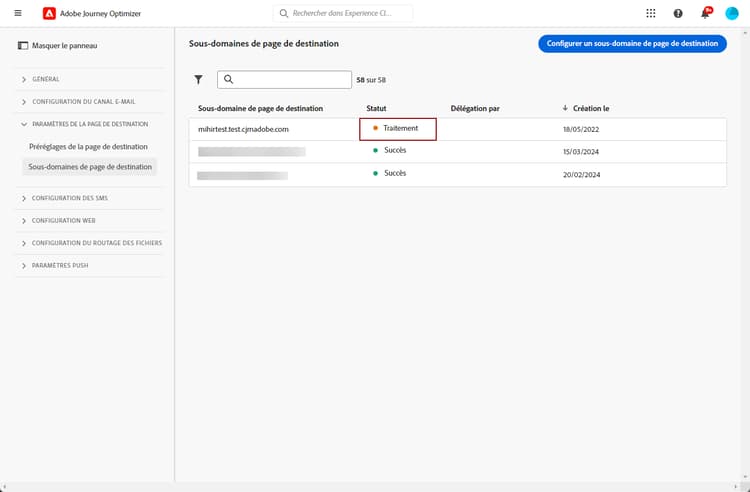View notifications bell
This screenshot has height=492, width=750.
[705, 14]
